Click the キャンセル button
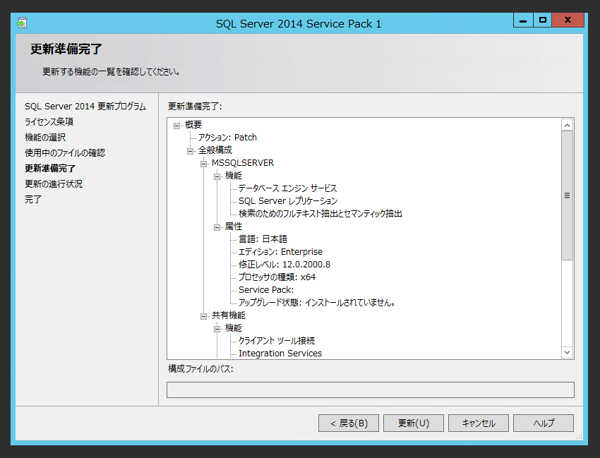The width and height of the screenshot is (600, 458). tap(478, 423)
